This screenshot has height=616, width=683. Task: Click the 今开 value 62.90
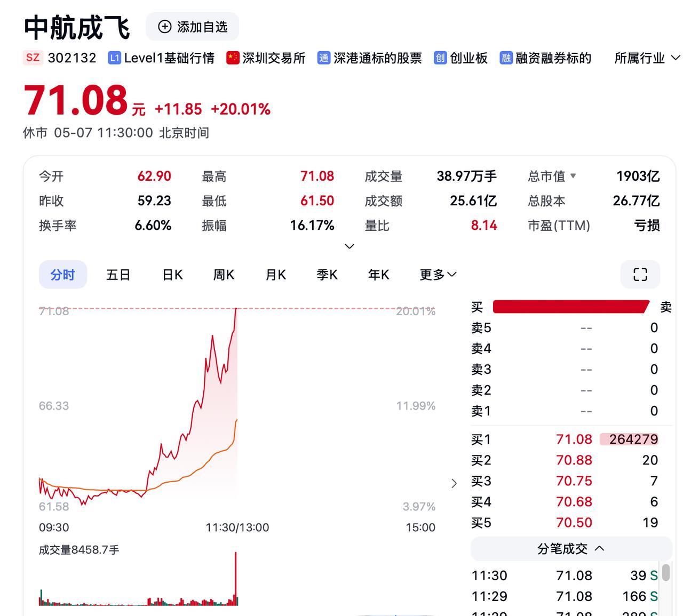pos(154,176)
